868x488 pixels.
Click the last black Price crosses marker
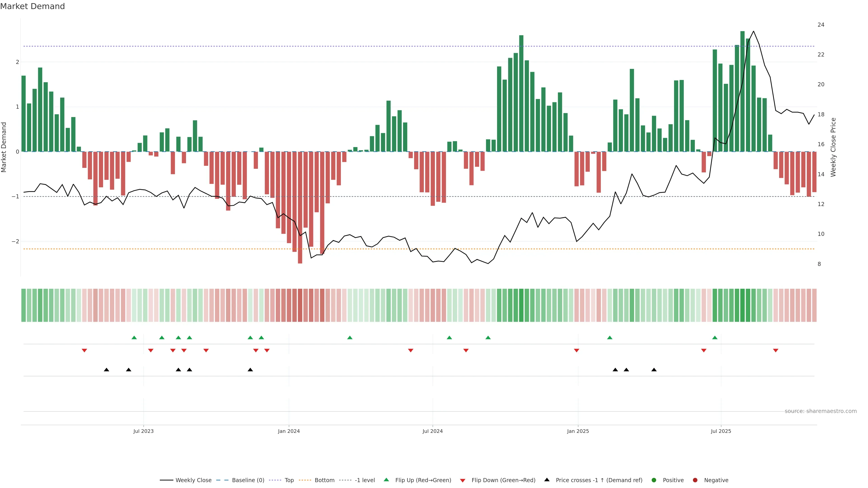coord(654,370)
